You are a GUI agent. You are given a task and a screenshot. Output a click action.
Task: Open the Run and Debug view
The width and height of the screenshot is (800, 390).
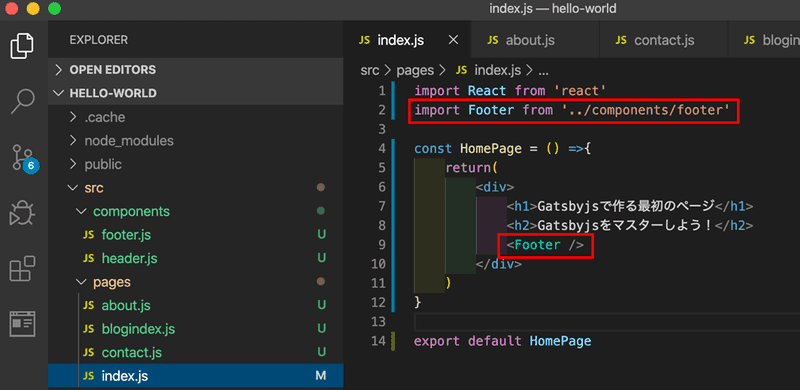(22, 213)
